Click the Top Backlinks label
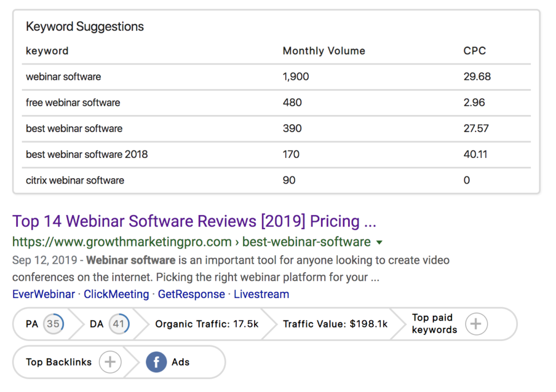 [x=59, y=362]
